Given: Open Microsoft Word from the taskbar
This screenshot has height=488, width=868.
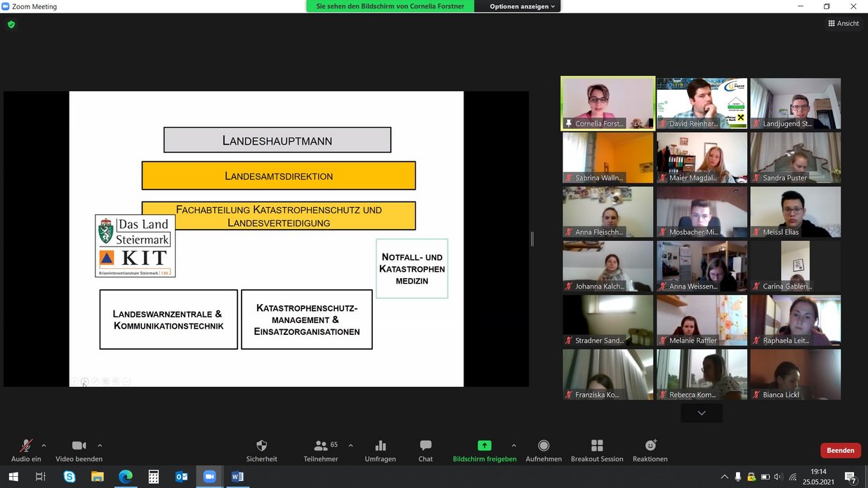Looking at the screenshot, I should [237, 477].
